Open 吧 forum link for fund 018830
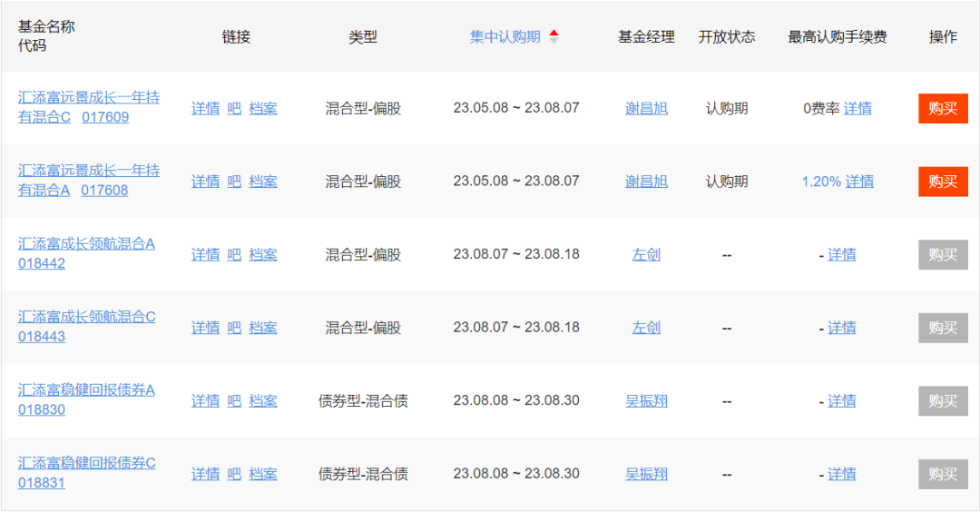The width and height of the screenshot is (980, 512). [234, 400]
